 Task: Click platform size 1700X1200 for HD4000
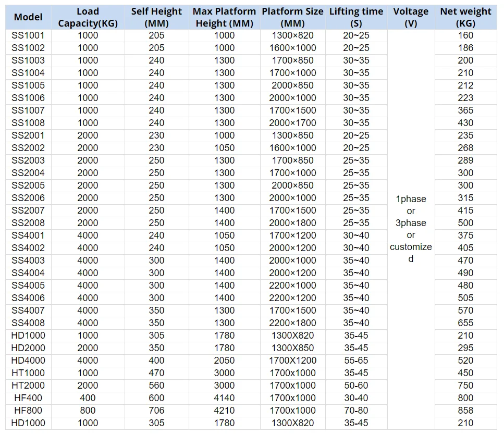[292, 361]
